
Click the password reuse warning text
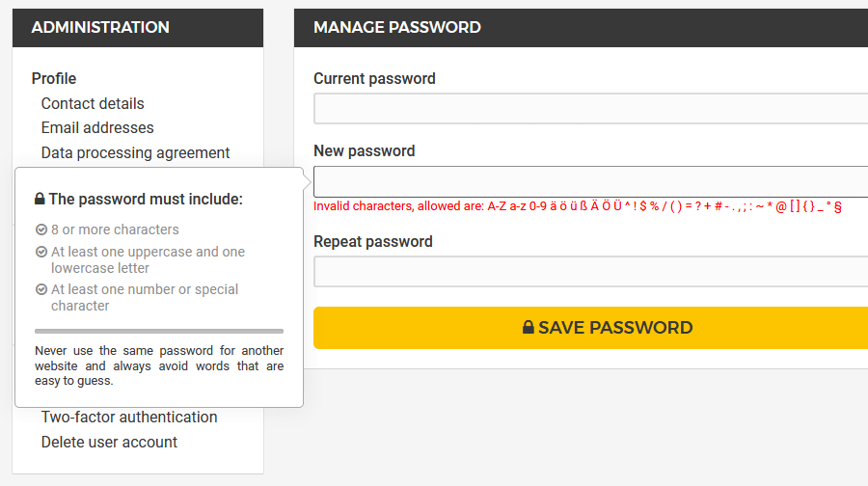coord(159,365)
